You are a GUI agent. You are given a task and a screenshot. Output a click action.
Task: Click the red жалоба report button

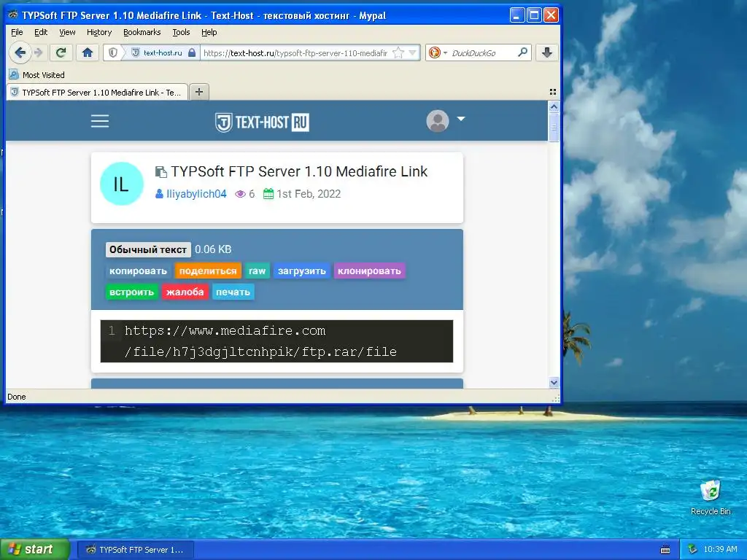click(185, 292)
